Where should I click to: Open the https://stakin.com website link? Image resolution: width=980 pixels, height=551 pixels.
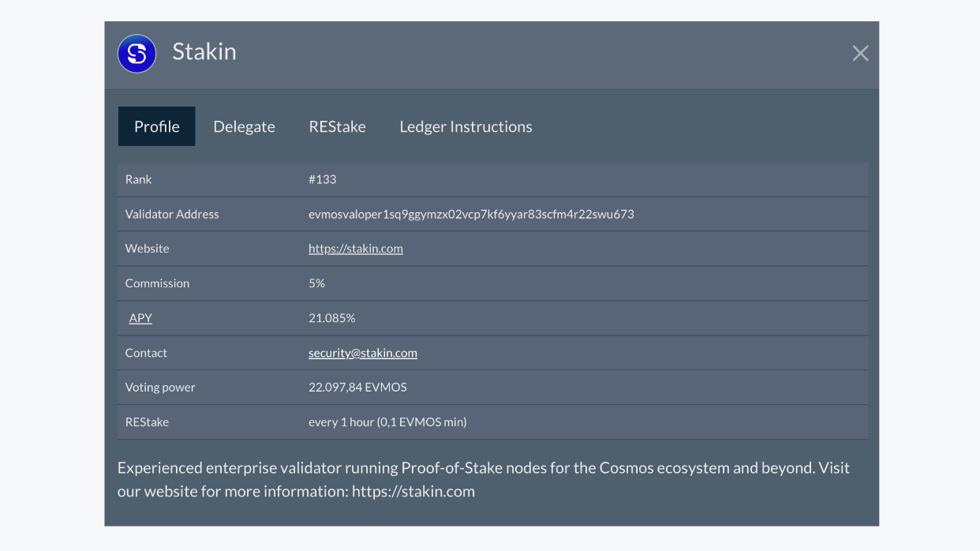pos(355,249)
